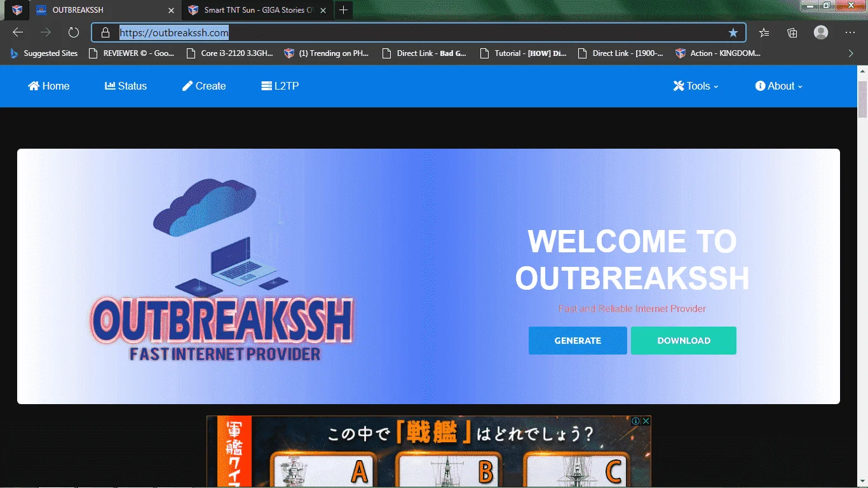
Task: Click the browser forward arrow
Action: point(46,32)
